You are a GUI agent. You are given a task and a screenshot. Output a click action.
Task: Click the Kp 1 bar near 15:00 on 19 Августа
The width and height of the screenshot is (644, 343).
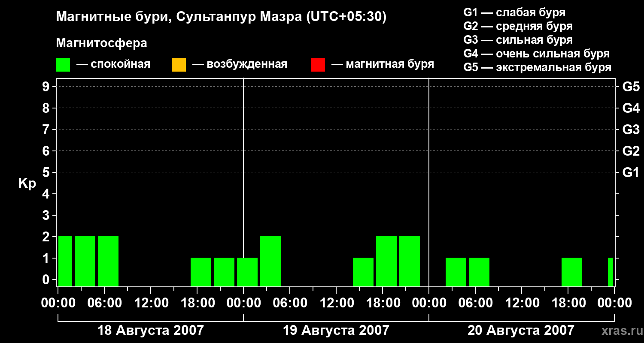coord(363,272)
